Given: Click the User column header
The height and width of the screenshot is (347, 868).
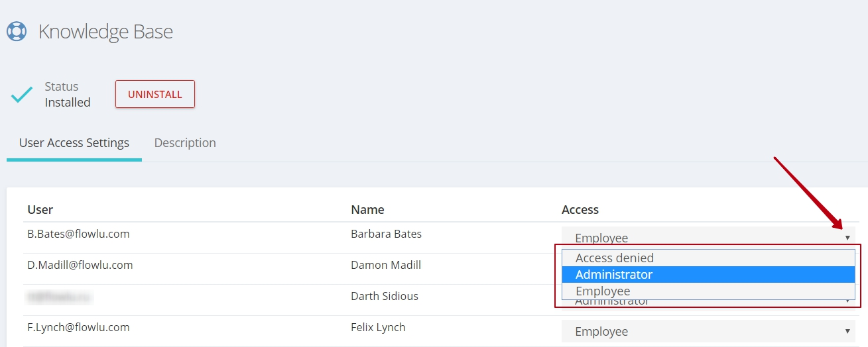Looking at the screenshot, I should tap(40, 209).
